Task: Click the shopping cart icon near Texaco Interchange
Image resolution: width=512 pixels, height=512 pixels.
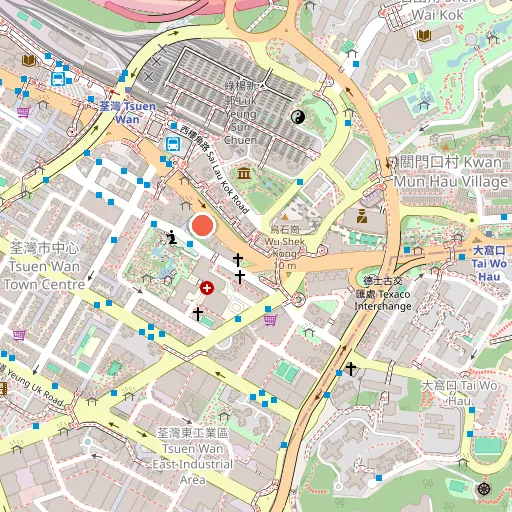Action: (x=270, y=320)
